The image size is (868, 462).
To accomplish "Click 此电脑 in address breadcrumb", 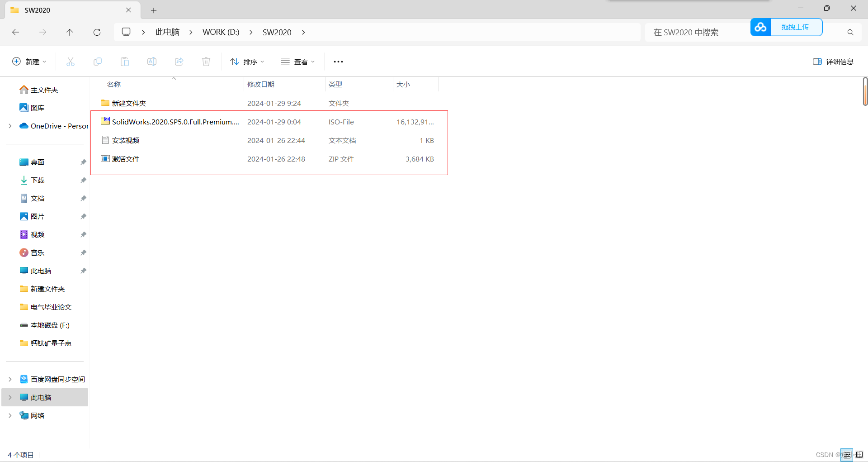I will click(167, 32).
